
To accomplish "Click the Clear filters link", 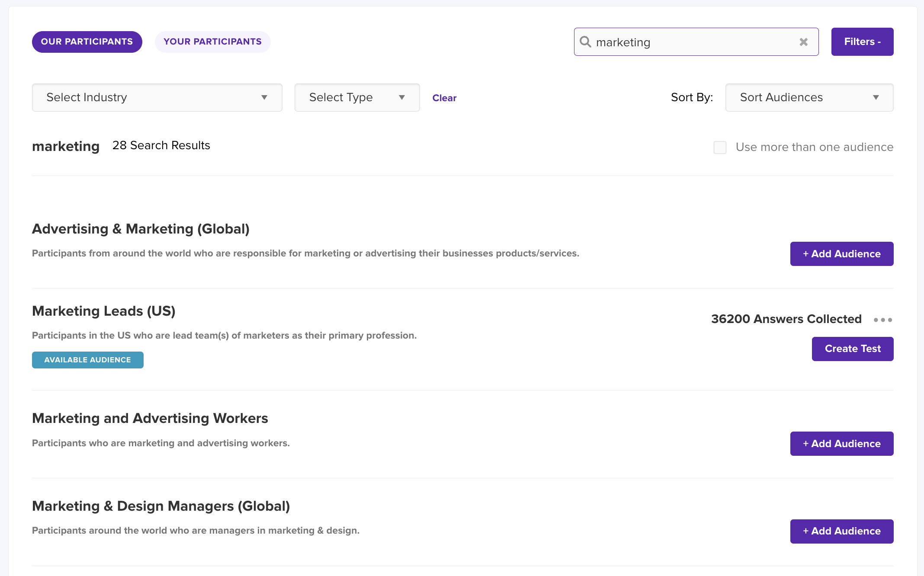I will (444, 98).
